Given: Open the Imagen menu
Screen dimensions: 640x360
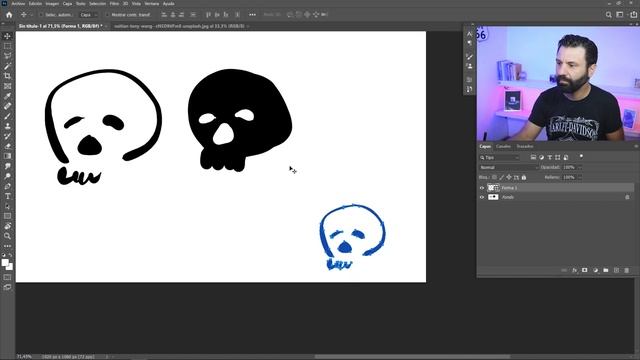Looking at the screenshot, I should pyautogui.click(x=52, y=4).
